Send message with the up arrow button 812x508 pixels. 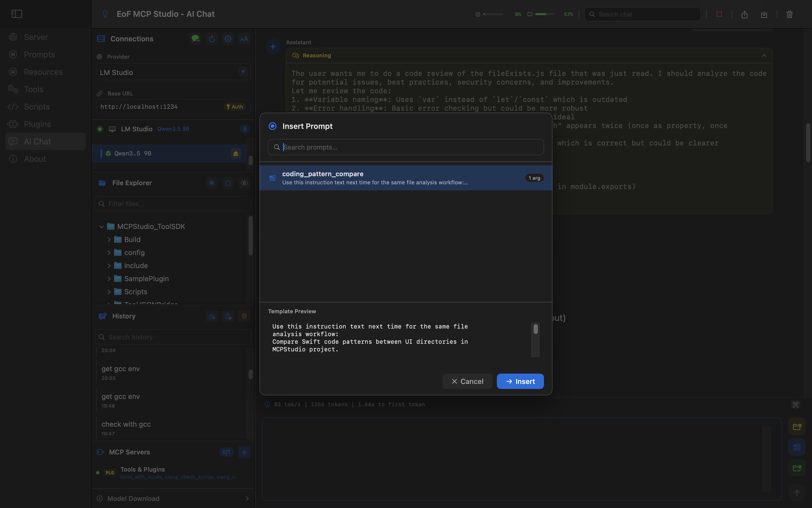point(796,493)
